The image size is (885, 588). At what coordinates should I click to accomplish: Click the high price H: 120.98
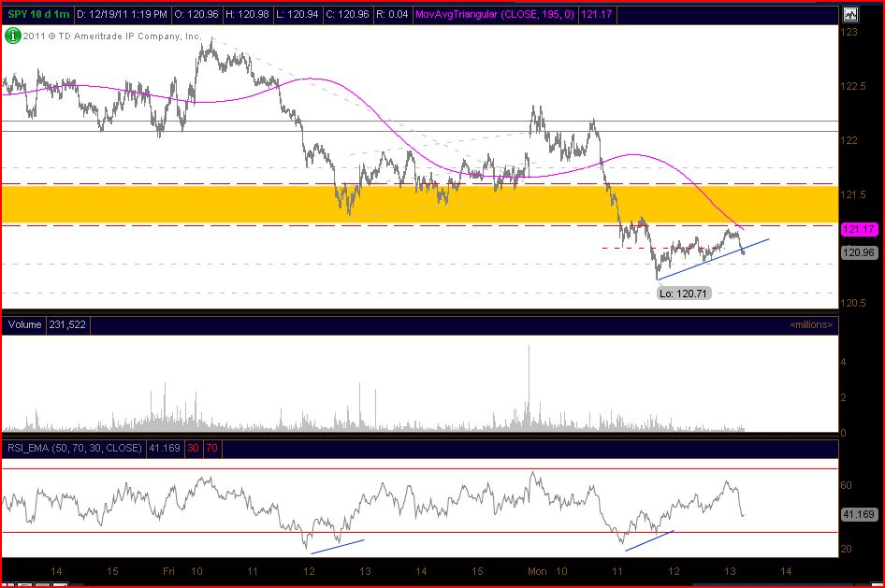coord(247,15)
